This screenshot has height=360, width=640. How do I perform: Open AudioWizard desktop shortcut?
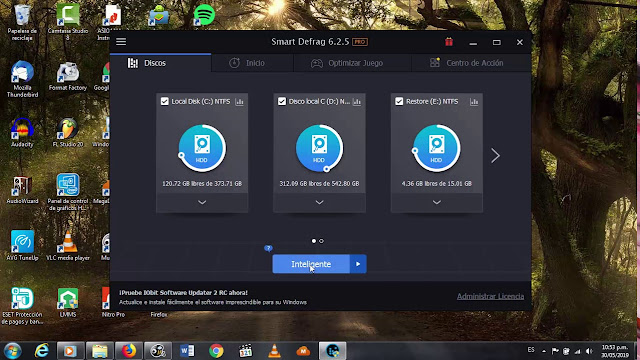click(22, 190)
